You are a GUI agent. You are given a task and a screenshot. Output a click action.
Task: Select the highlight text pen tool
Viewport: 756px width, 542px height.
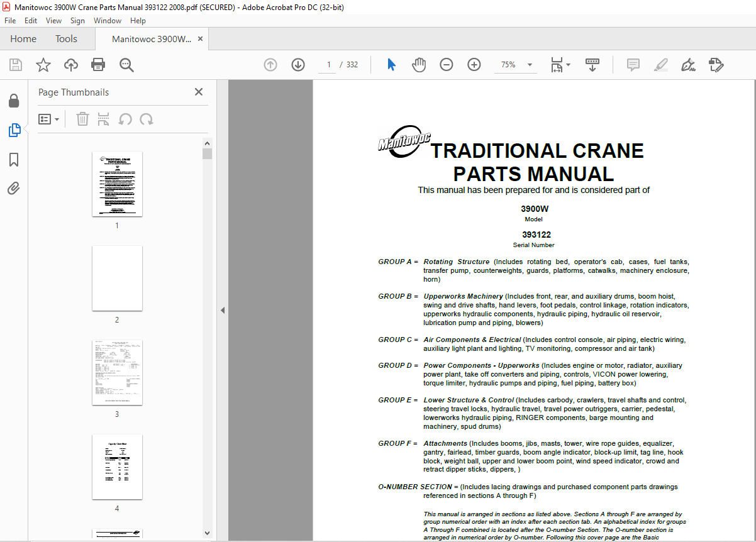tap(660, 65)
